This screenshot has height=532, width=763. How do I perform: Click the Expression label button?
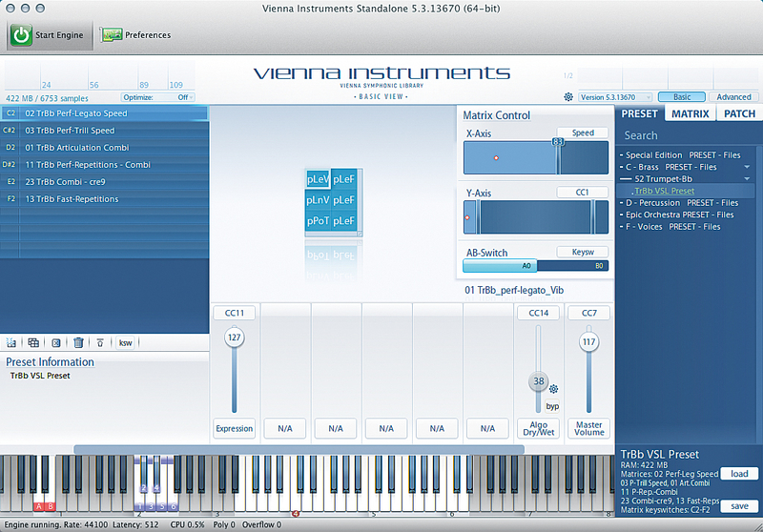click(x=234, y=428)
